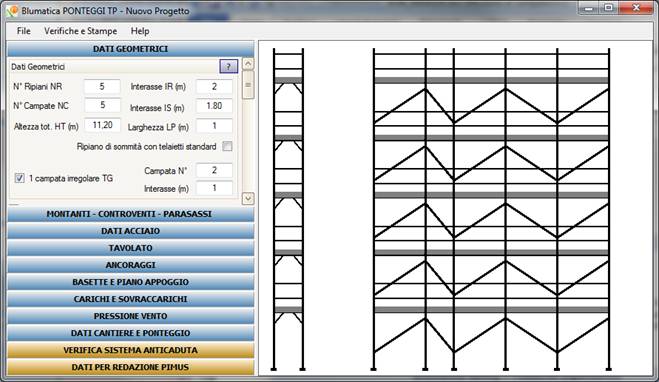Open the File menu

point(24,31)
